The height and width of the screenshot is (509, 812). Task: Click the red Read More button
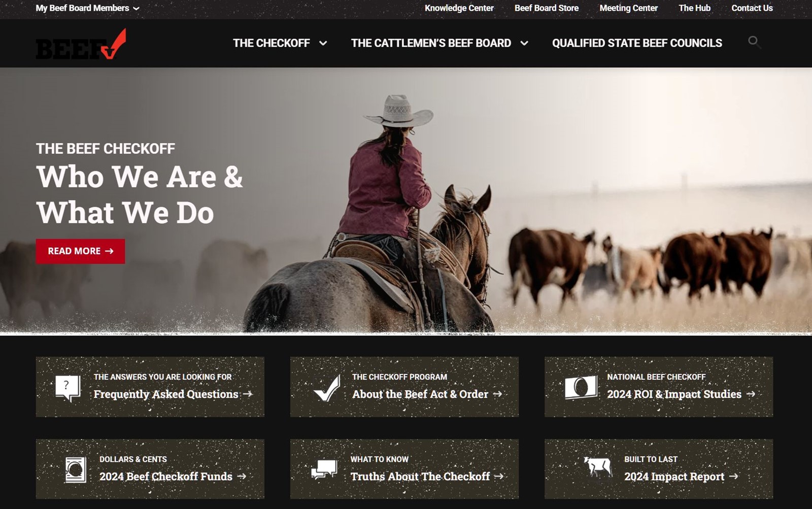[80, 251]
